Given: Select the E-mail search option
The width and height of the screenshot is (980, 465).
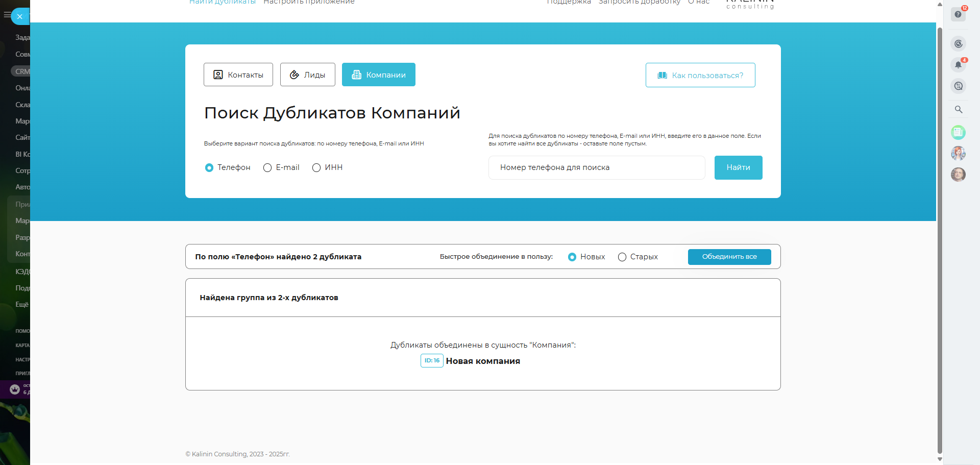Looking at the screenshot, I should click(267, 168).
